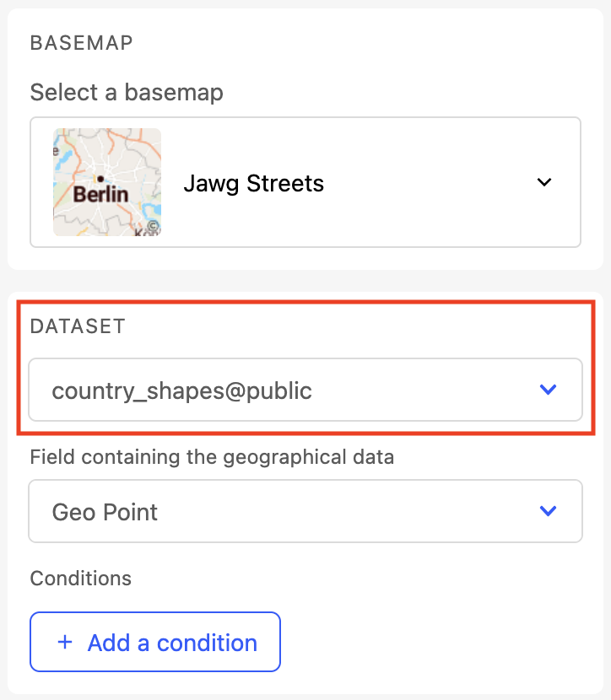Select the Berlin basemap preview thumbnail
The width and height of the screenshot is (611, 700).
point(107,182)
